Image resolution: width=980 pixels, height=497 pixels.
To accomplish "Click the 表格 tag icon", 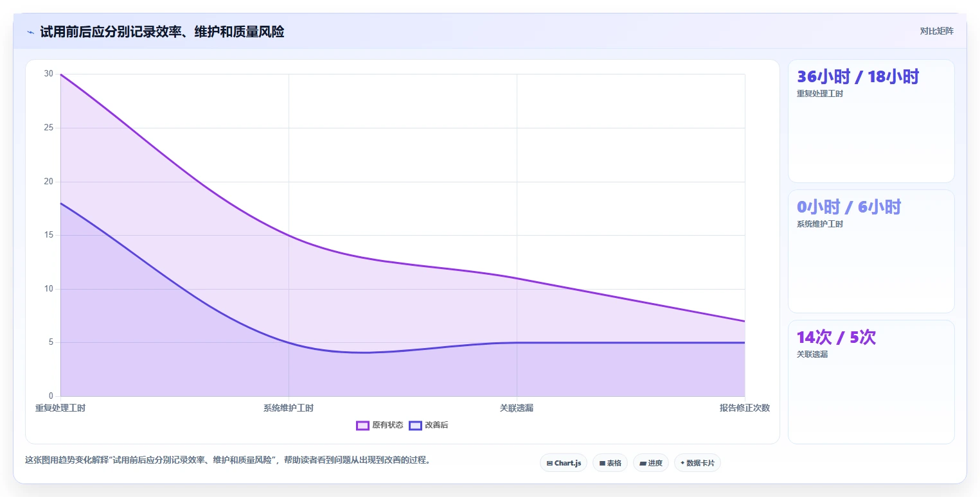I will tap(602, 463).
